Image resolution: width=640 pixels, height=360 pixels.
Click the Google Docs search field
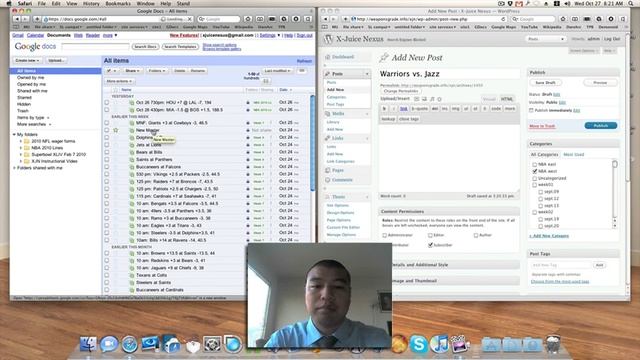(x=95, y=47)
